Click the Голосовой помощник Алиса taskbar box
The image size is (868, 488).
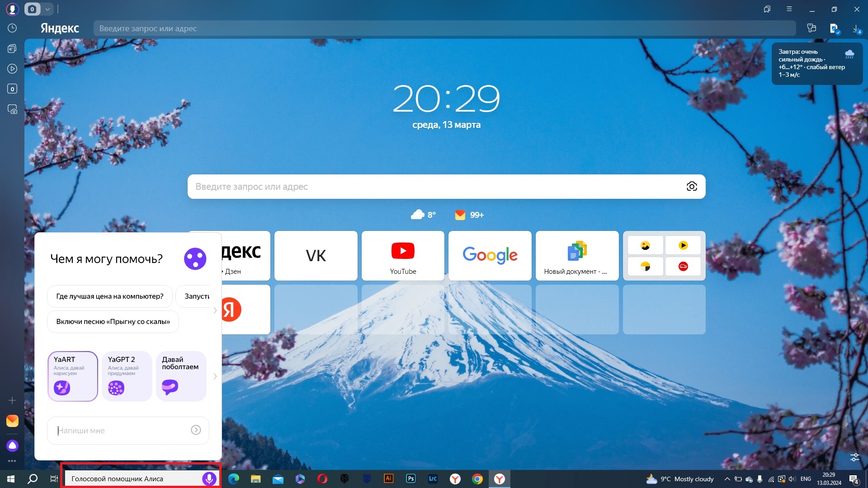click(x=141, y=479)
